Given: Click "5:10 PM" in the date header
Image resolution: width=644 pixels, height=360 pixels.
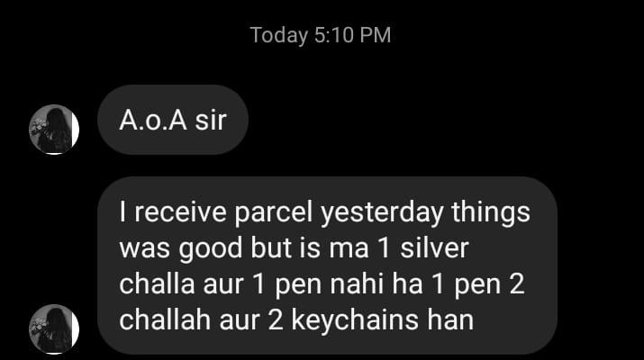Looking at the screenshot, I should tap(352, 35).
